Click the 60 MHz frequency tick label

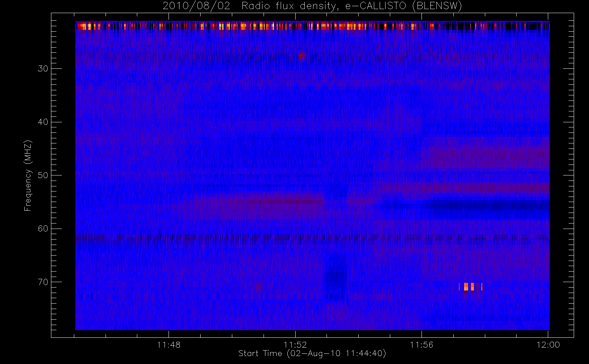click(43, 229)
